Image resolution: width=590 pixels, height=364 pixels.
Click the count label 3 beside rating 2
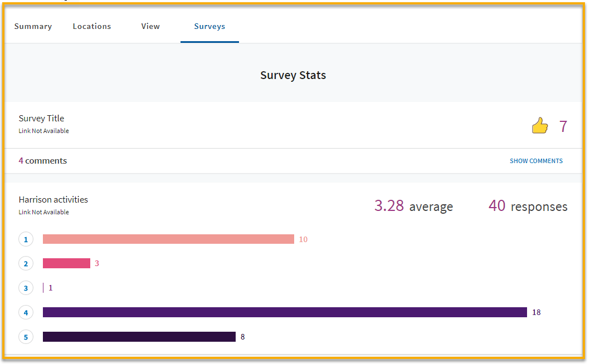[x=97, y=264]
